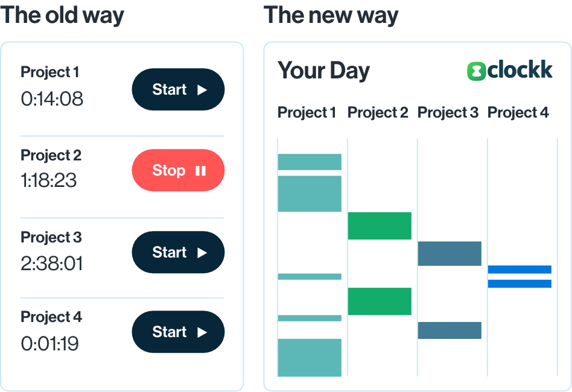572x392 pixels.
Task: Select the Project 3 column header
Action: [x=448, y=112]
